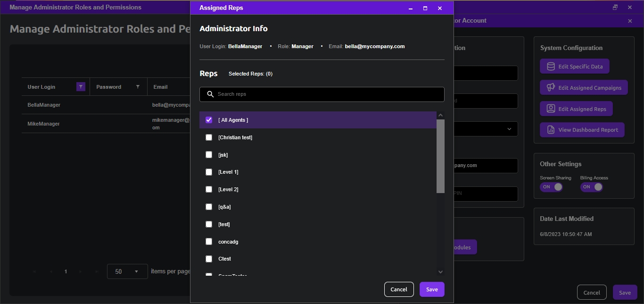
Task: Check the [jsk] rep checkbox
Action: 209,155
